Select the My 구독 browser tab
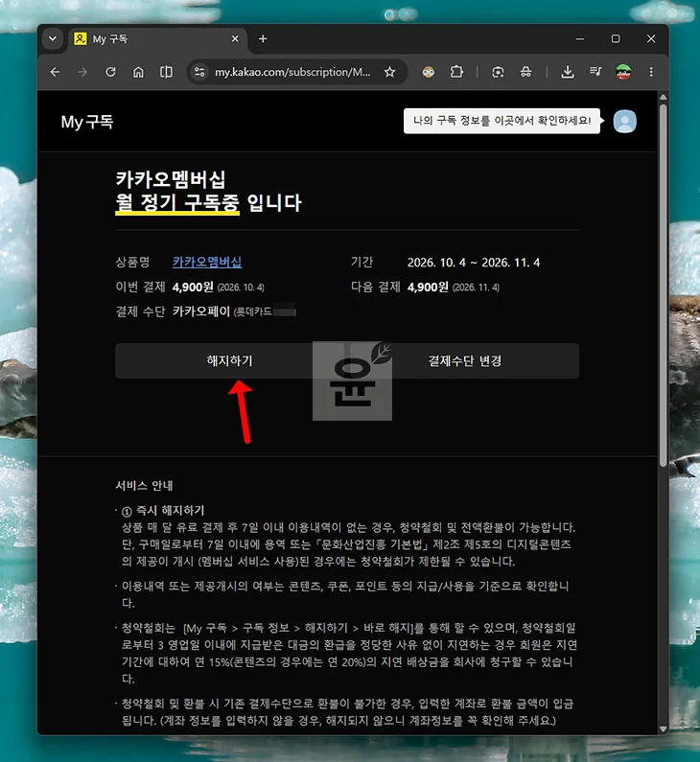This screenshot has width=700, height=762. (156, 39)
